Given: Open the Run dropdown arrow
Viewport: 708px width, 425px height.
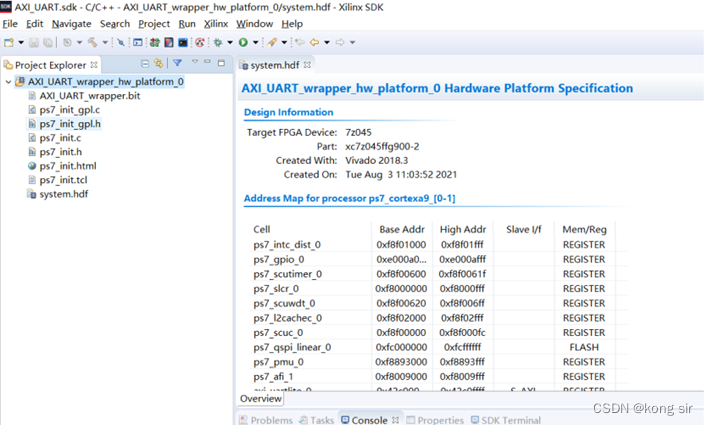Looking at the screenshot, I should coord(256,42).
